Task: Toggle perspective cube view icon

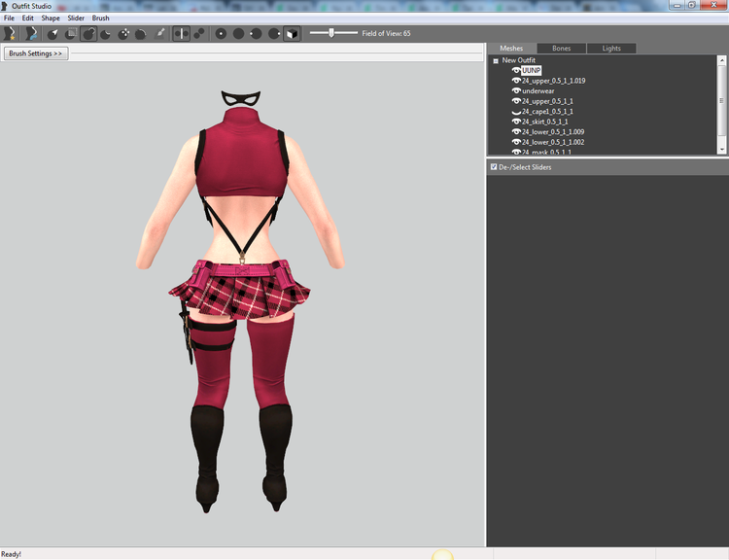Action: pos(292,33)
